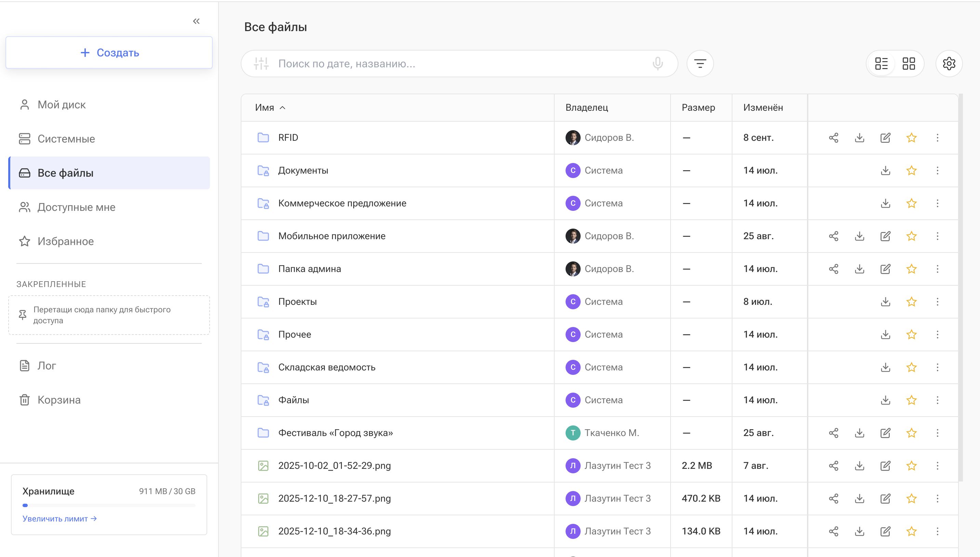This screenshot has height=557, width=980.
Task: Click the Создать button
Action: coord(109,53)
